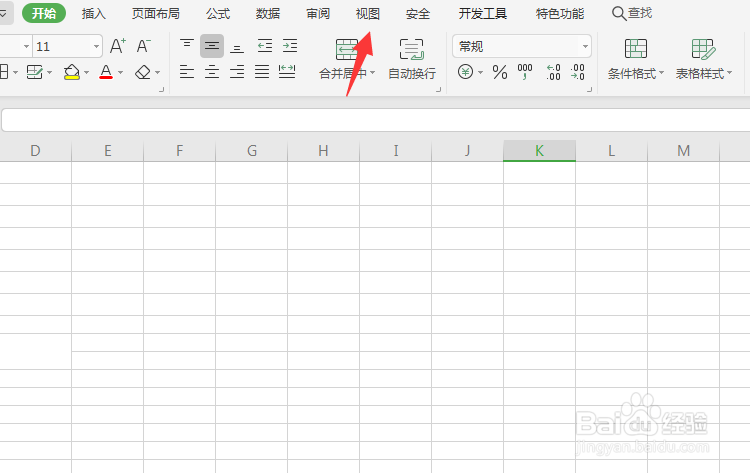The width and height of the screenshot is (750, 473).
Task: Decrease indent of cell text
Action: 265,46
